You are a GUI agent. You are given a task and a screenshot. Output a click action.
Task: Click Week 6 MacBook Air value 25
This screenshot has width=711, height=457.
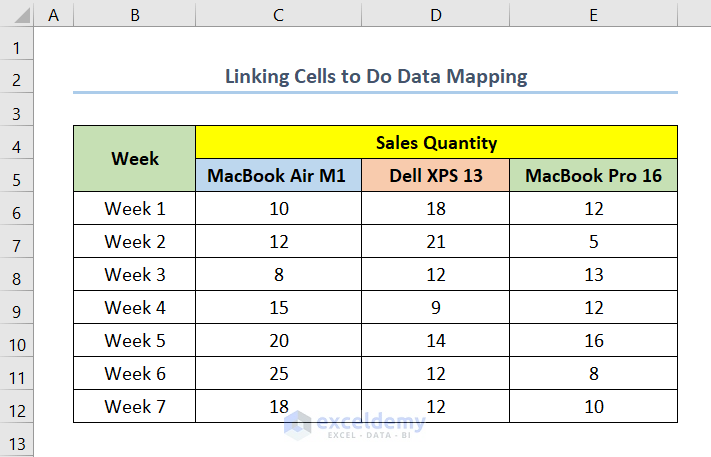click(x=277, y=374)
